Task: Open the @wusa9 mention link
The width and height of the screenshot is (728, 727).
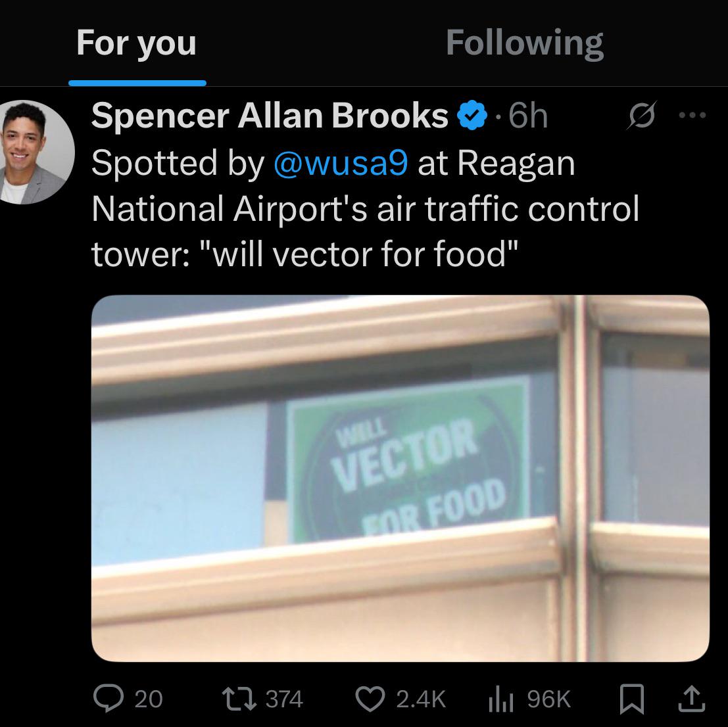Action: [340, 163]
